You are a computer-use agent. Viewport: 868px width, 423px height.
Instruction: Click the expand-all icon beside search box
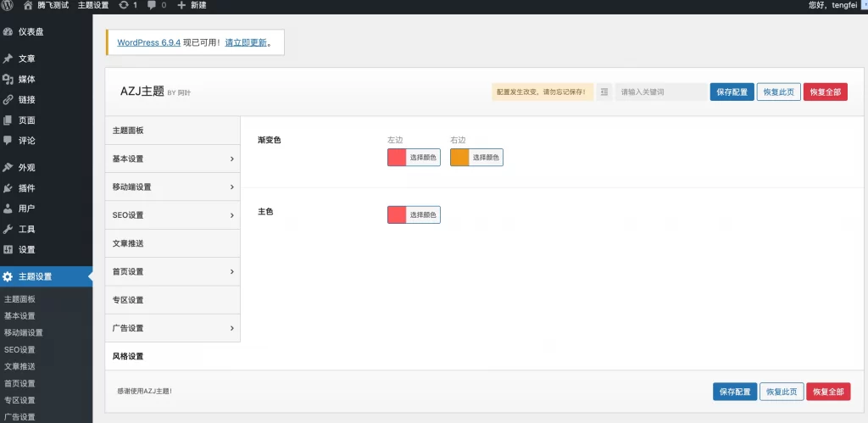click(x=604, y=92)
